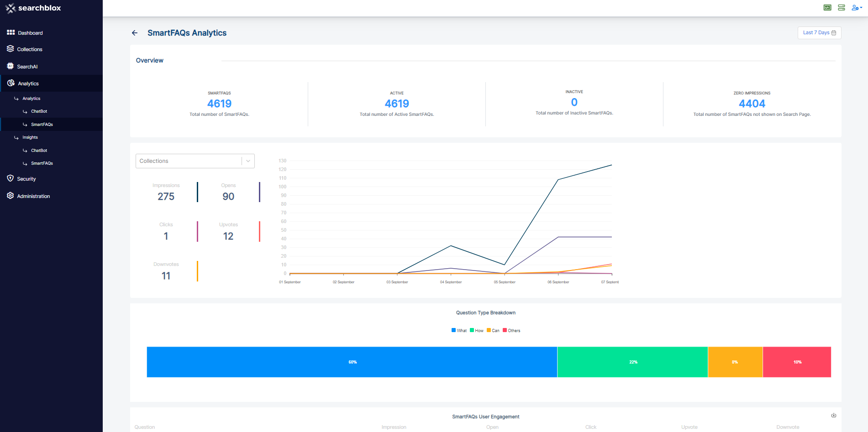Viewport: 868px width, 432px height.
Task: Click the Collections stacked-layers icon
Action: 10,48
